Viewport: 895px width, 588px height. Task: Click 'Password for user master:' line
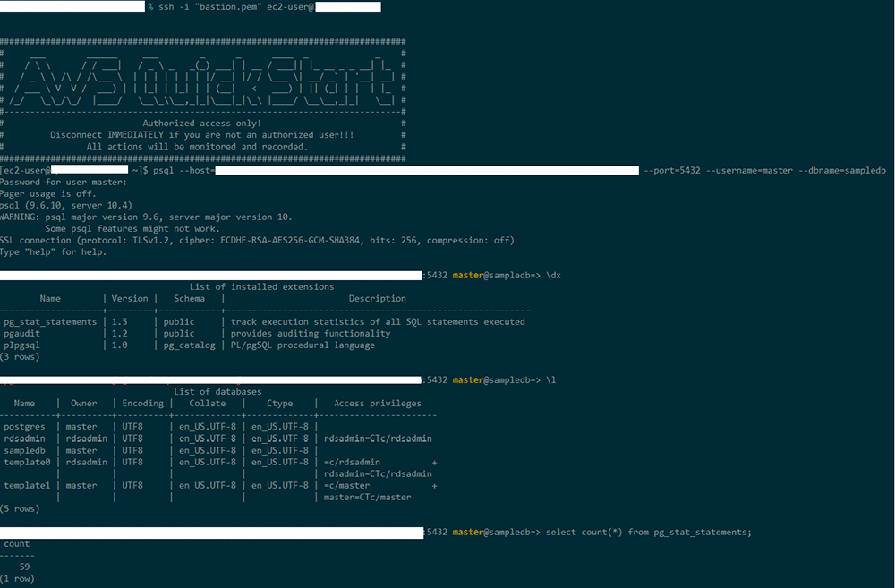(x=64, y=182)
